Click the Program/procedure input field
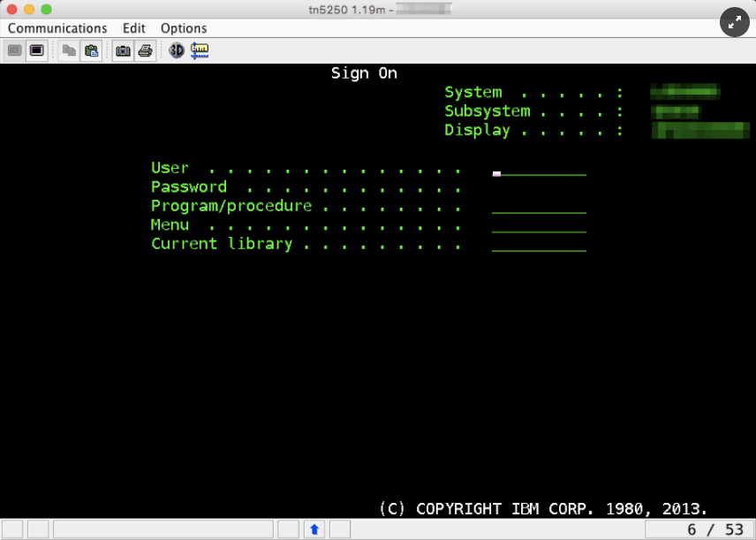 [539, 208]
